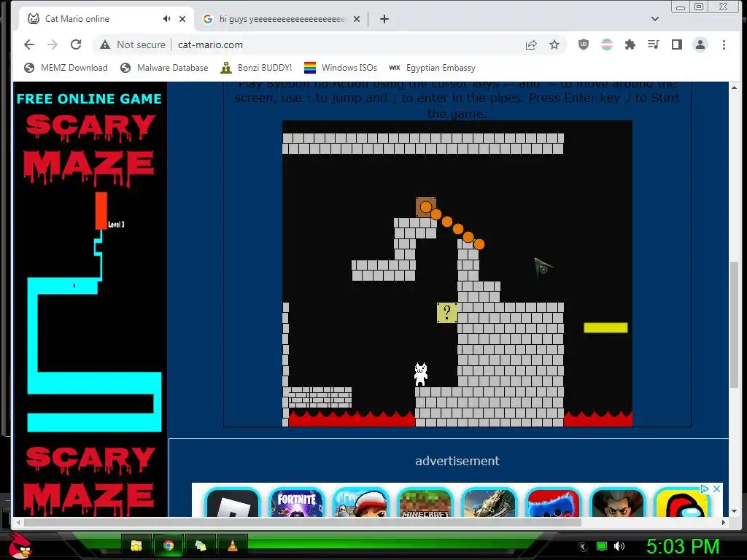The width and height of the screenshot is (747, 560).
Task: Click the blue Huggy Wuggy icon in ad
Action: tap(553, 503)
